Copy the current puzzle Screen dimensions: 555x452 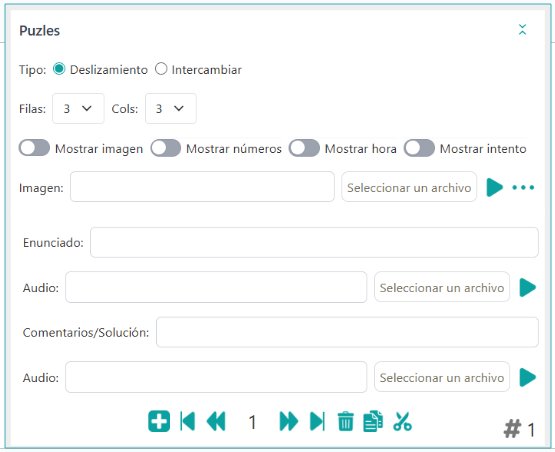[373, 421]
